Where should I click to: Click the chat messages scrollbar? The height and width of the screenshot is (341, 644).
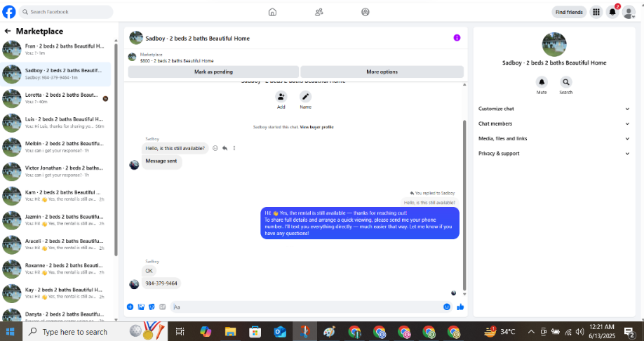point(464,206)
